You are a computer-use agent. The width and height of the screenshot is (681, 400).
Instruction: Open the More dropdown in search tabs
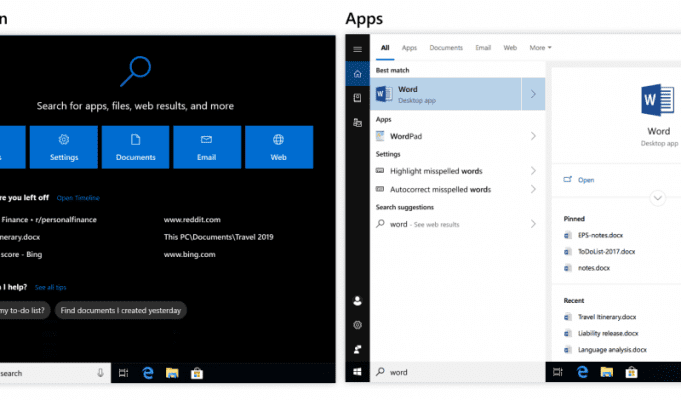tap(540, 48)
